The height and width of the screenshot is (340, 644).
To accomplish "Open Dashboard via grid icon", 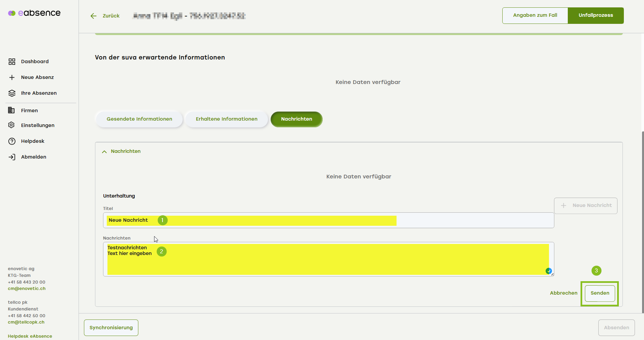I will (12, 61).
